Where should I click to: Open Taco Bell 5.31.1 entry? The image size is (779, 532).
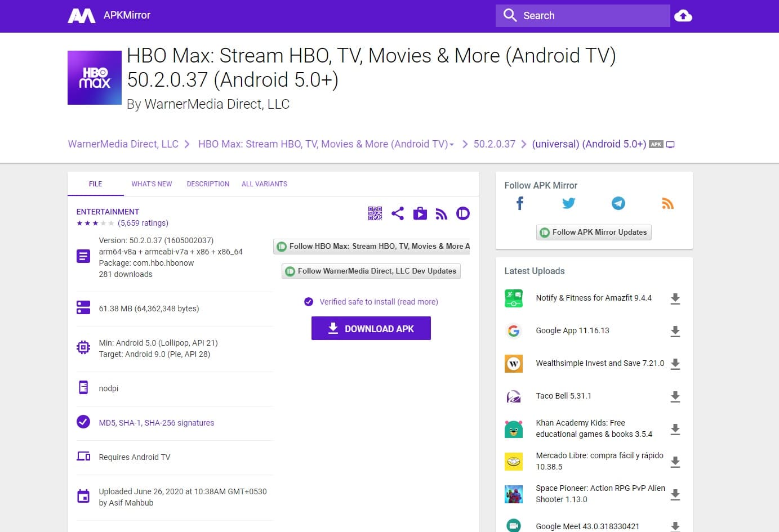[x=564, y=396]
